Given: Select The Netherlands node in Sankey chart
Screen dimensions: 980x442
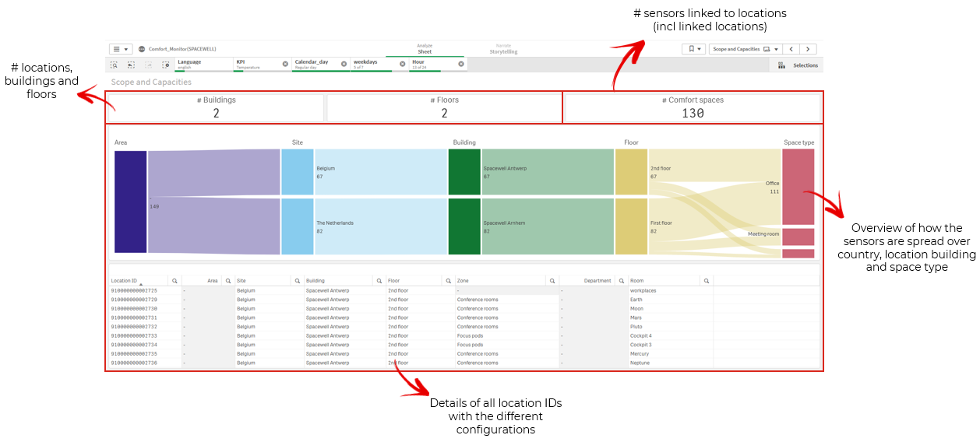Looking at the screenshot, I should (x=298, y=226).
